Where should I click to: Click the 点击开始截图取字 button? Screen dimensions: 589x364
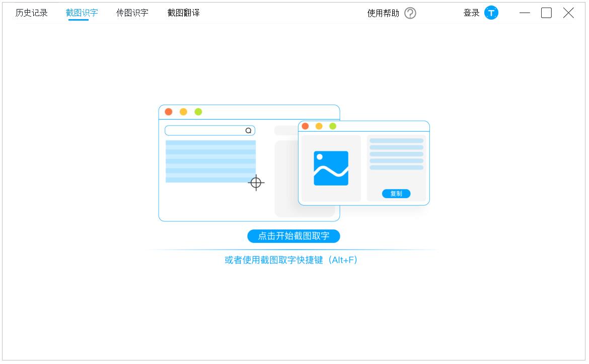click(x=293, y=236)
